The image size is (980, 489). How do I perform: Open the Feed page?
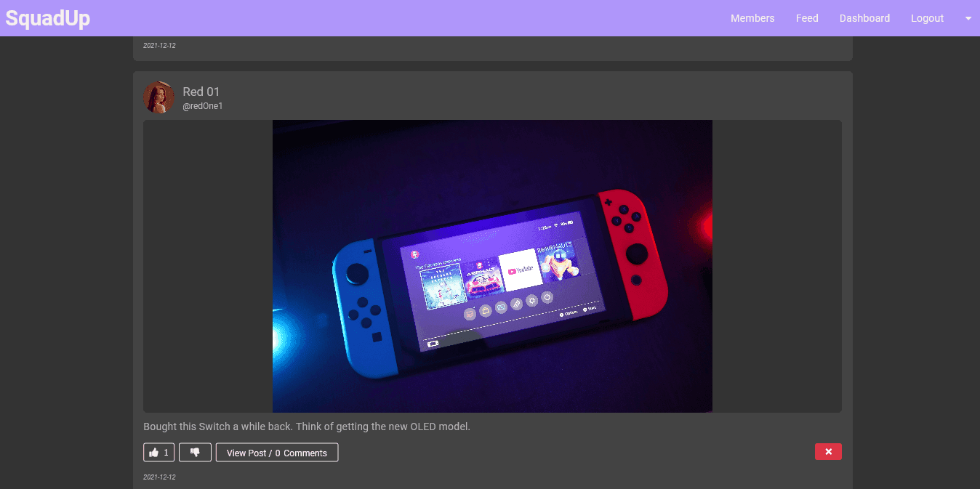[x=807, y=18]
